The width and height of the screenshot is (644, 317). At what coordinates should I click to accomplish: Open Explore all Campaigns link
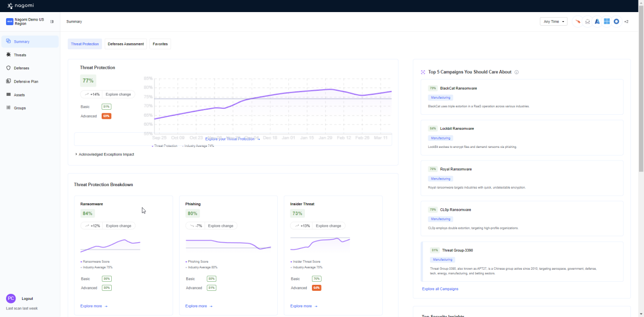pos(440,289)
